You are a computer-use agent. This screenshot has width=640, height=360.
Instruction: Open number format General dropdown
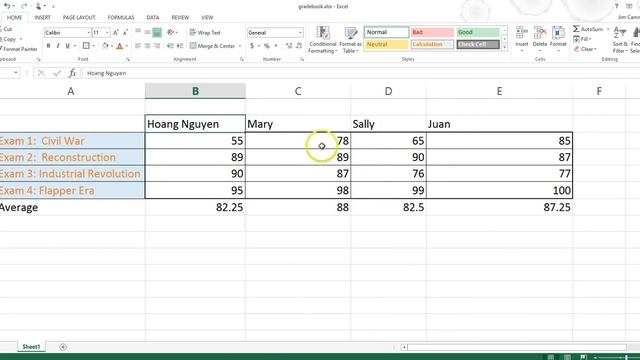point(300,32)
